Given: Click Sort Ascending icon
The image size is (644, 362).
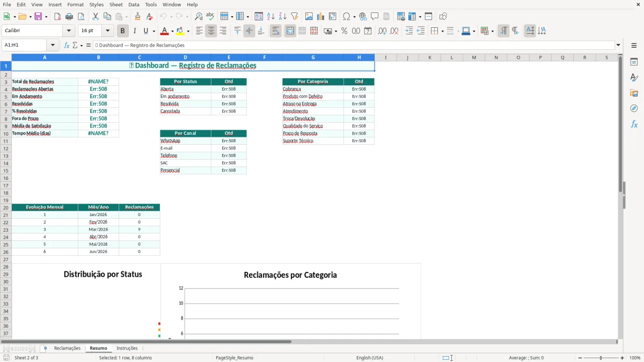Looking at the screenshot, I should [x=271, y=17].
